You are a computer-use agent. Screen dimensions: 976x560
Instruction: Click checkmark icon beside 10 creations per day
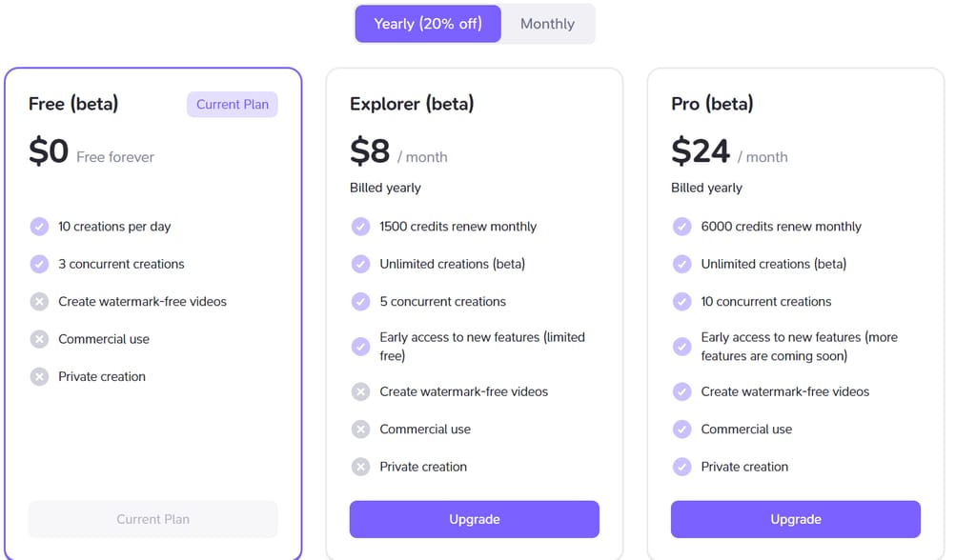pyautogui.click(x=39, y=227)
